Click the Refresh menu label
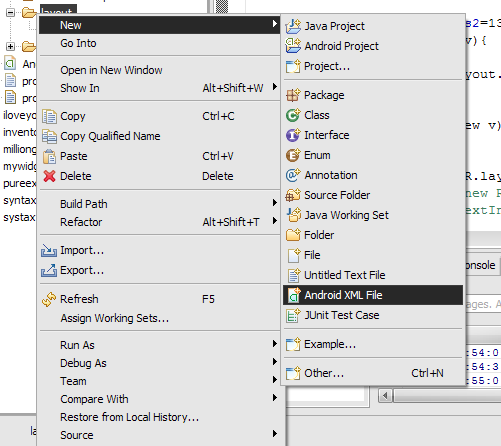 [x=79, y=299]
